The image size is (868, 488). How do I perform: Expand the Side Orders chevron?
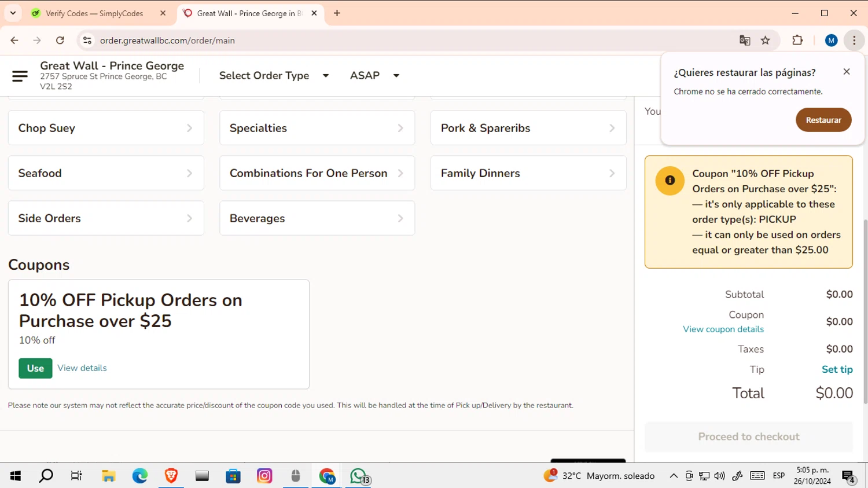click(189, 218)
